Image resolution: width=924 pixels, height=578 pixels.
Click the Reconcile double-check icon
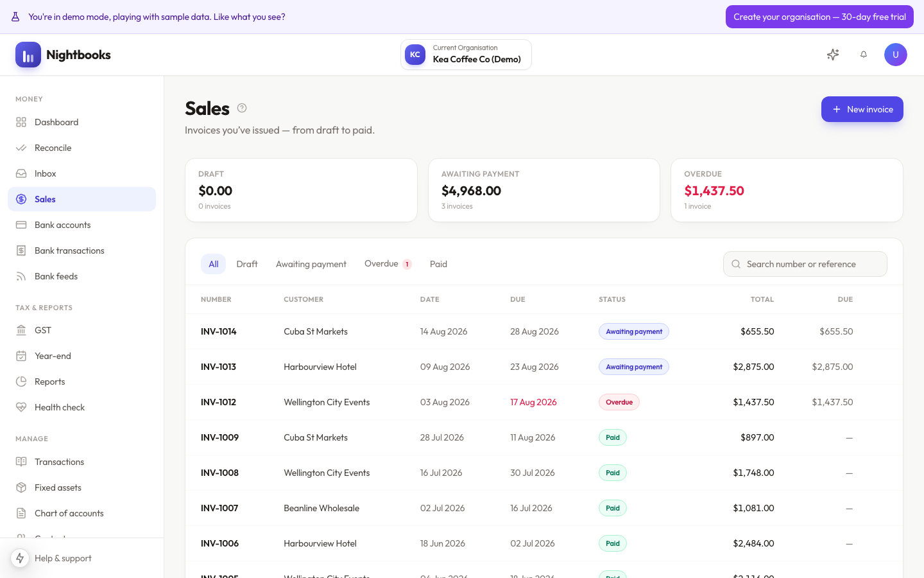tap(21, 148)
